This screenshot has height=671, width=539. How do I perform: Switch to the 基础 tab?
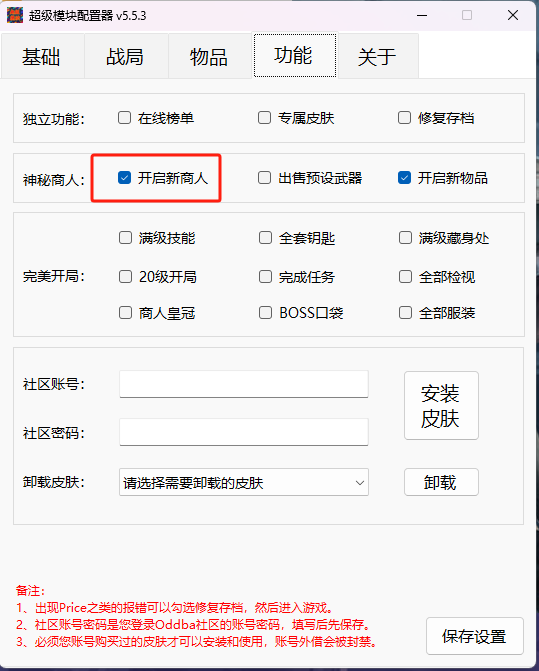point(42,56)
